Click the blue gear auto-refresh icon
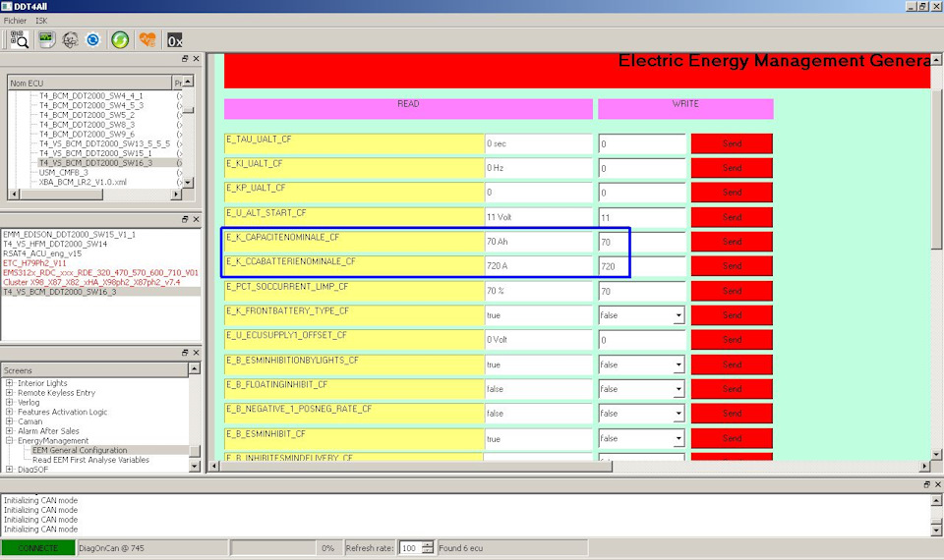 [x=92, y=40]
